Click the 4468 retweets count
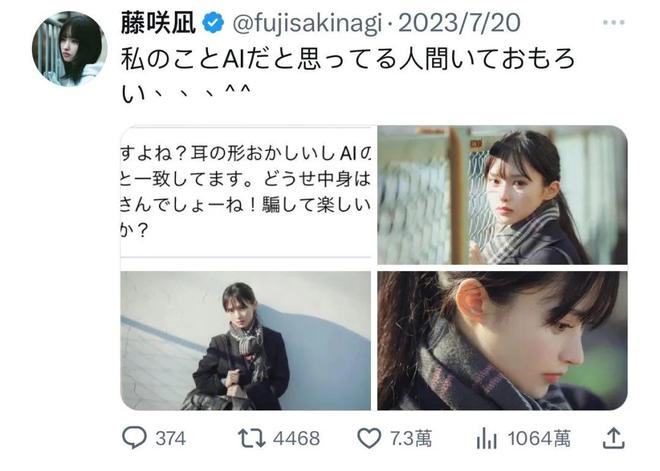 click(296, 439)
